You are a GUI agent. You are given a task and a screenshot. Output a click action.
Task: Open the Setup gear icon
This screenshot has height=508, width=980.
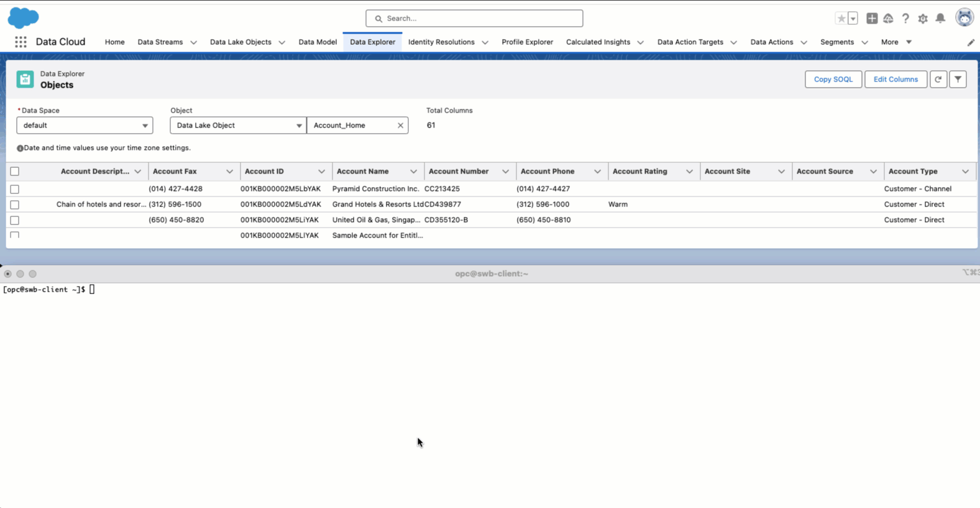click(x=923, y=19)
